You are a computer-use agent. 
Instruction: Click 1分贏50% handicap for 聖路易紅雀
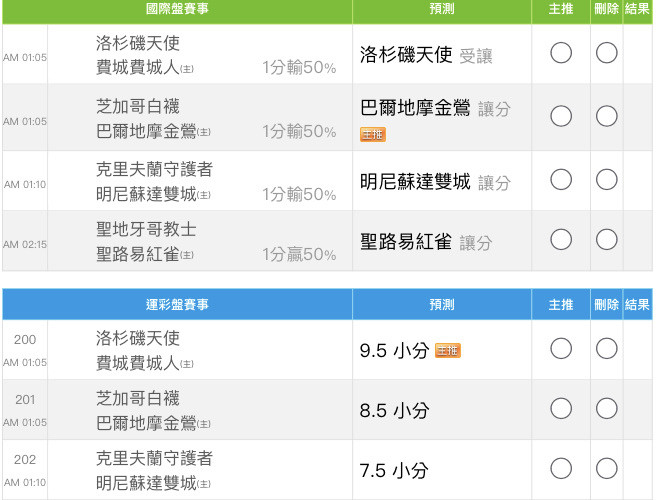[x=299, y=254]
